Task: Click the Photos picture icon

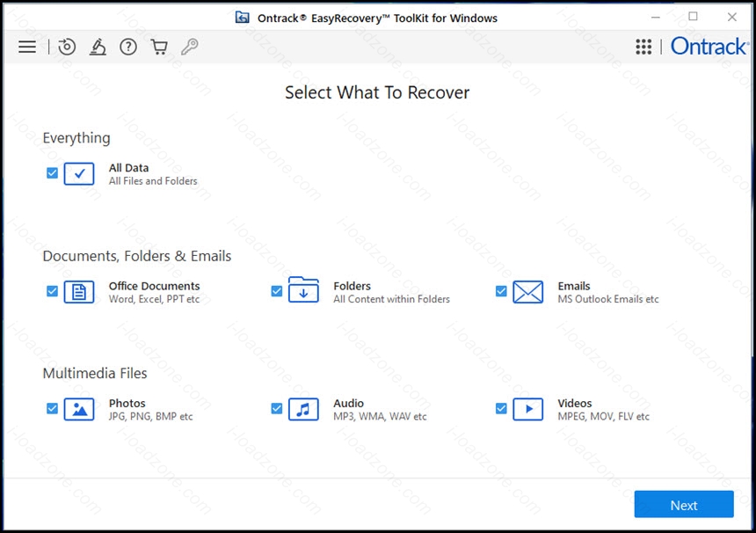Action: pos(79,409)
